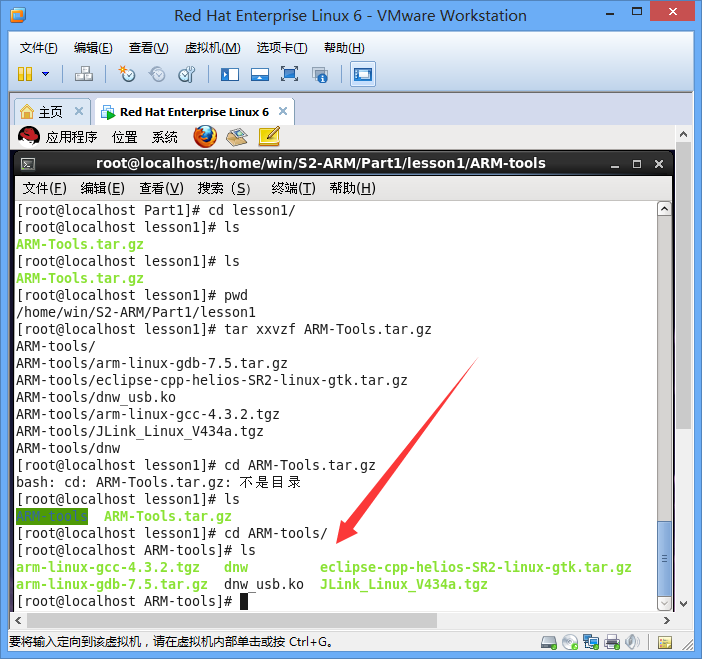Open VMware 编辑(E) menu
The image size is (702, 659).
click(93, 48)
